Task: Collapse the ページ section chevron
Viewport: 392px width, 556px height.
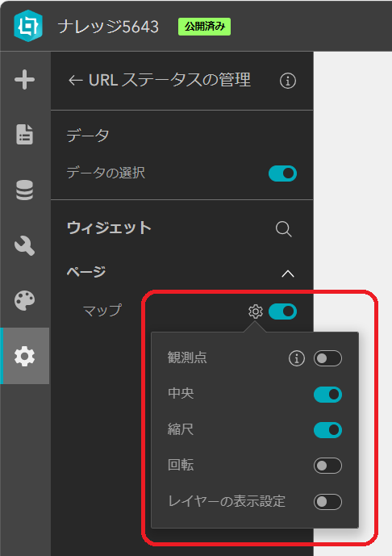Action: coord(288,274)
